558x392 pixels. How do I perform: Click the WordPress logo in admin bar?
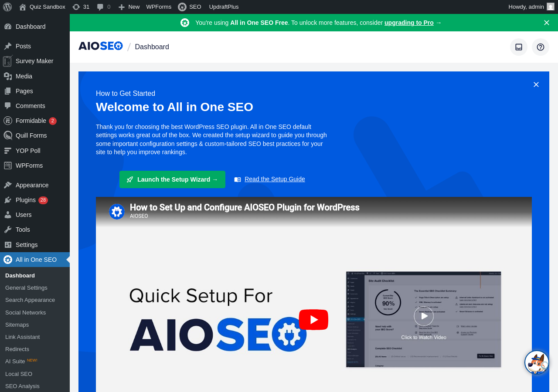coord(7,7)
